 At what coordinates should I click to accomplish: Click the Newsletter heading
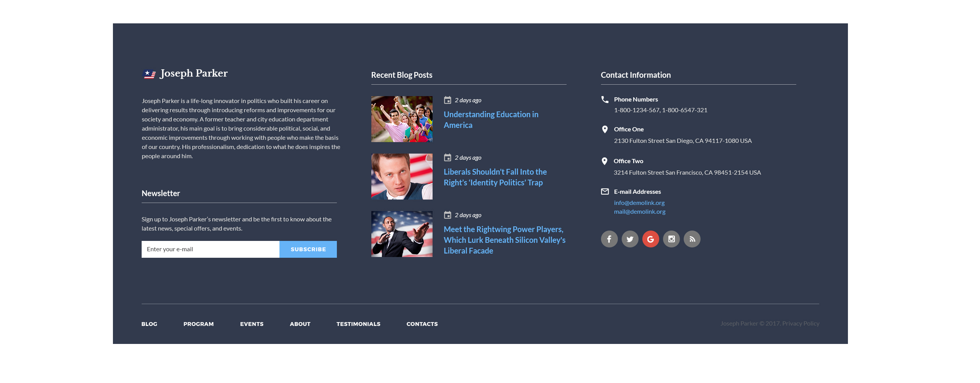click(161, 193)
